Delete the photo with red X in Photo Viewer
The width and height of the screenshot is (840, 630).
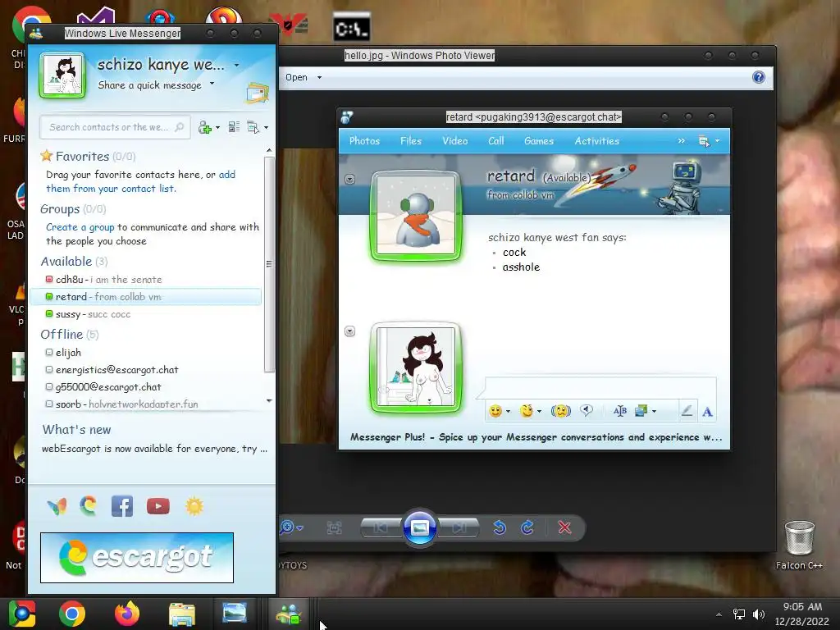[x=564, y=527]
